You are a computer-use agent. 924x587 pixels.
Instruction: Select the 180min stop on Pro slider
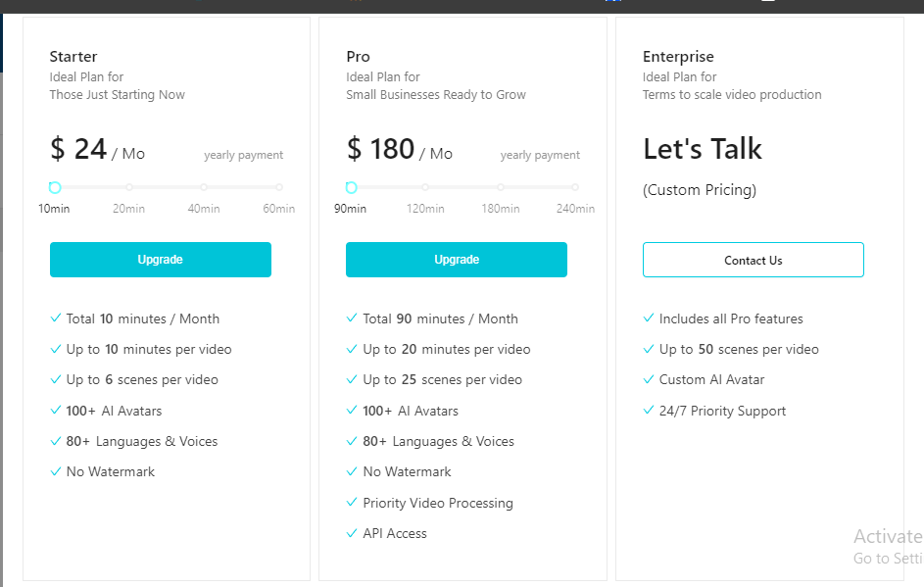tap(501, 187)
